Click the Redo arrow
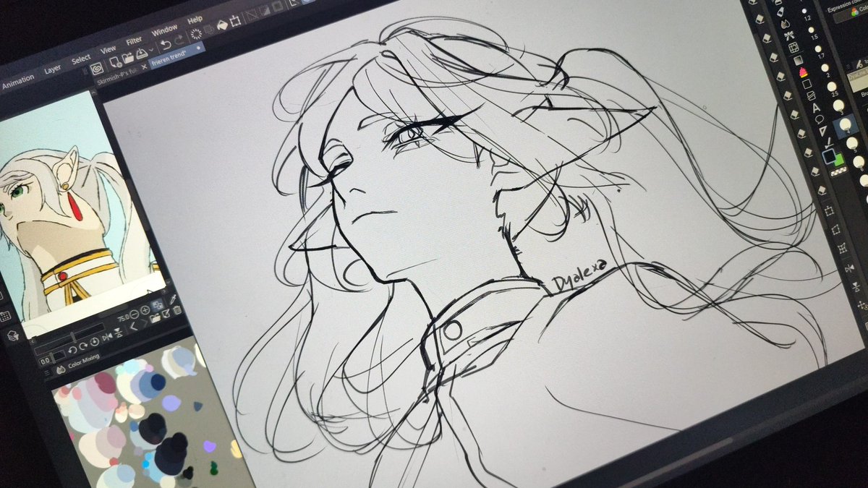868x488 pixels. [179, 40]
